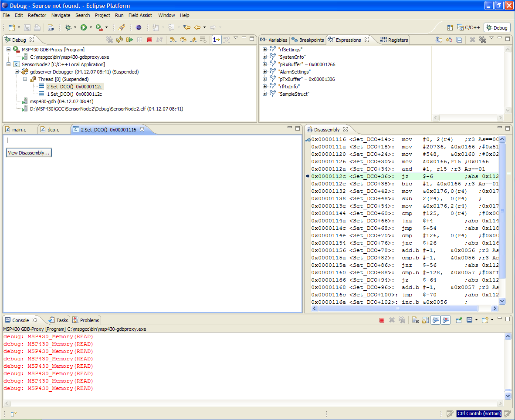Toggle Show Logical Structure in Expressions view
The width and height of the screenshot is (515, 420).
449,40
